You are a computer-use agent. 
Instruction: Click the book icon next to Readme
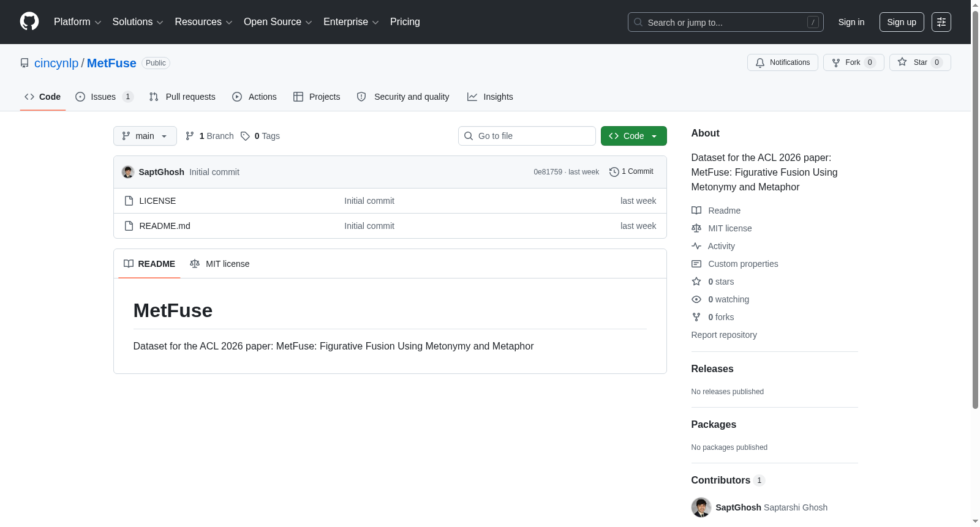[696, 211]
